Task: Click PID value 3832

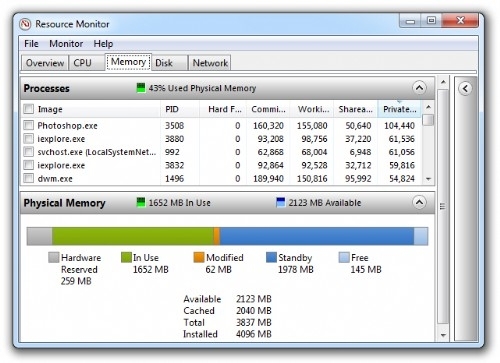Action: pyautogui.click(x=174, y=165)
